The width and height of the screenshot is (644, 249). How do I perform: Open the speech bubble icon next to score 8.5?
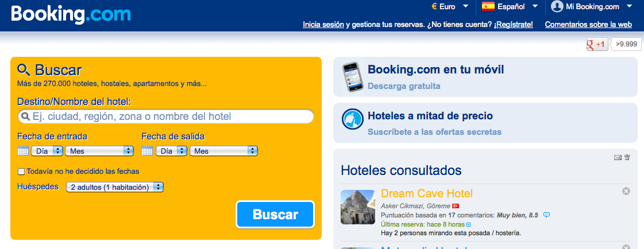[546, 215]
